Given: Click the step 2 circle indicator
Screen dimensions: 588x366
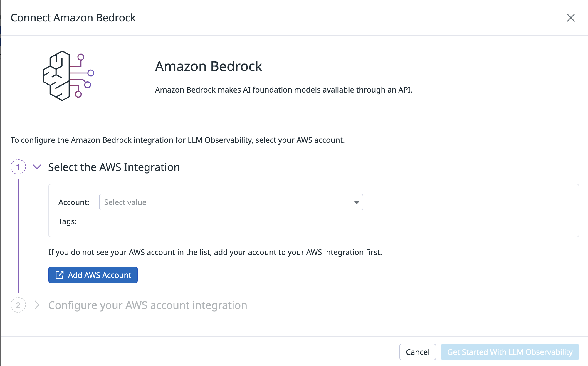Looking at the screenshot, I should point(18,305).
